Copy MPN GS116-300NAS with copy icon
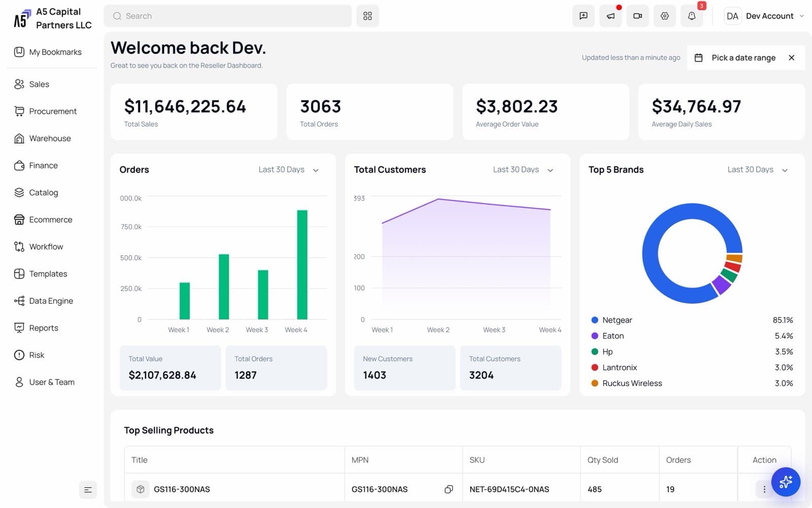This screenshot has width=812, height=508. [x=449, y=489]
